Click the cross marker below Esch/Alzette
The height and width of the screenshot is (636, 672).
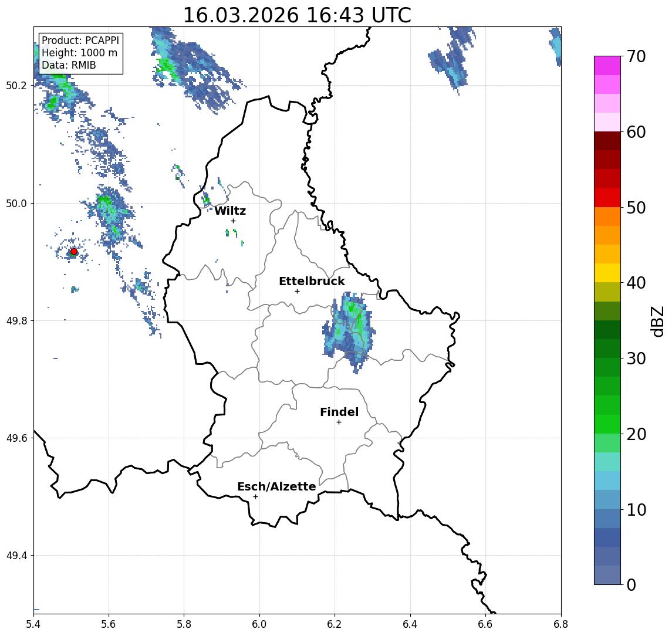click(255, 497)
